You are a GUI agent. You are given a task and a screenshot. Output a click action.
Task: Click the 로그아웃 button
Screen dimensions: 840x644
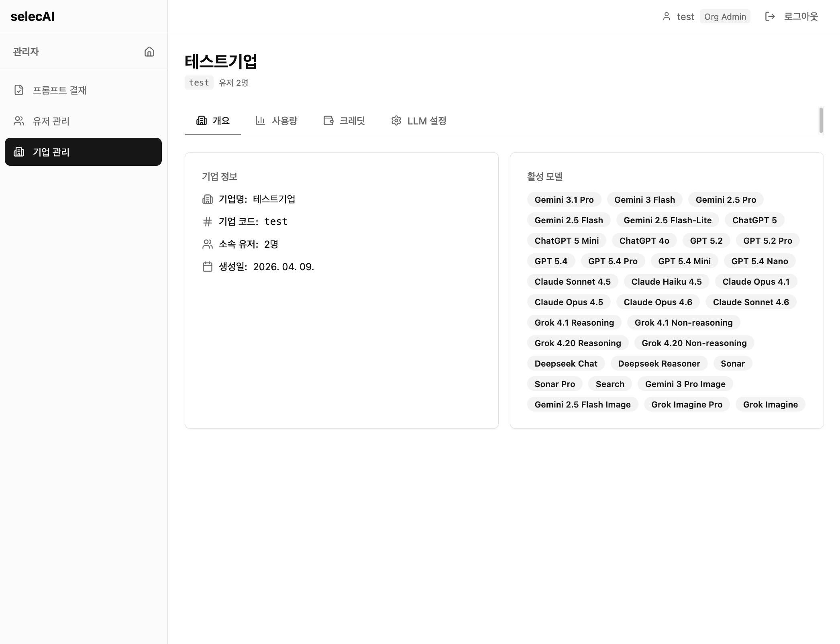click(791, 16)
